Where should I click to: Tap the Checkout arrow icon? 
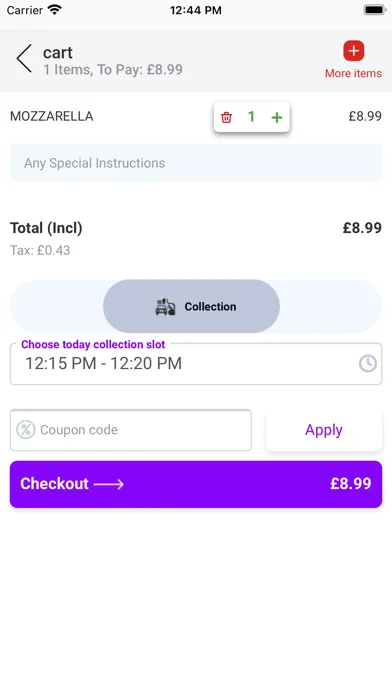pos(109,484)
